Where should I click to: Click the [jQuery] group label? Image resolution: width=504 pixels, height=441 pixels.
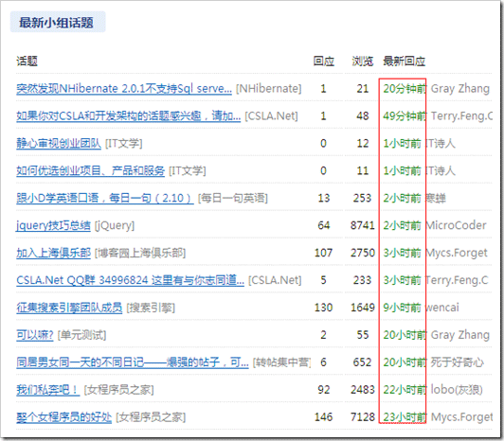point(115,225)
